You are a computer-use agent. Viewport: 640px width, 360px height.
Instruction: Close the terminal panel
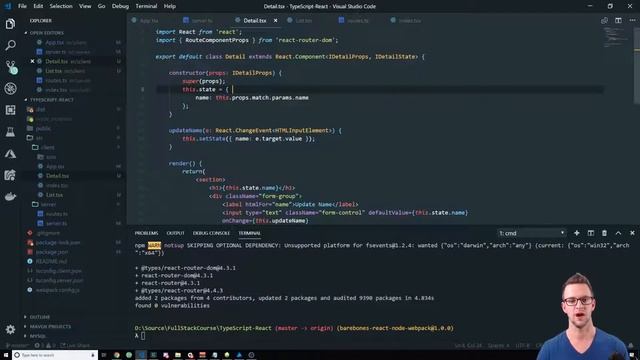tap(632, 233)
